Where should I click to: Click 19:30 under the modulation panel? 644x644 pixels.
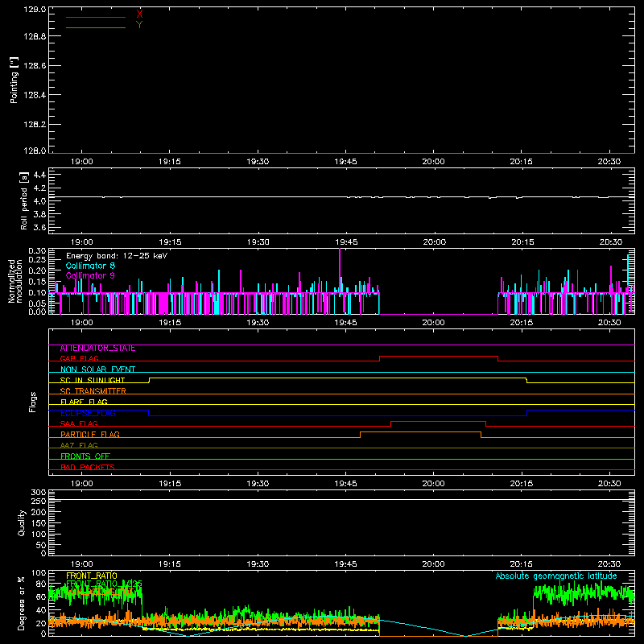pos(258,323)
